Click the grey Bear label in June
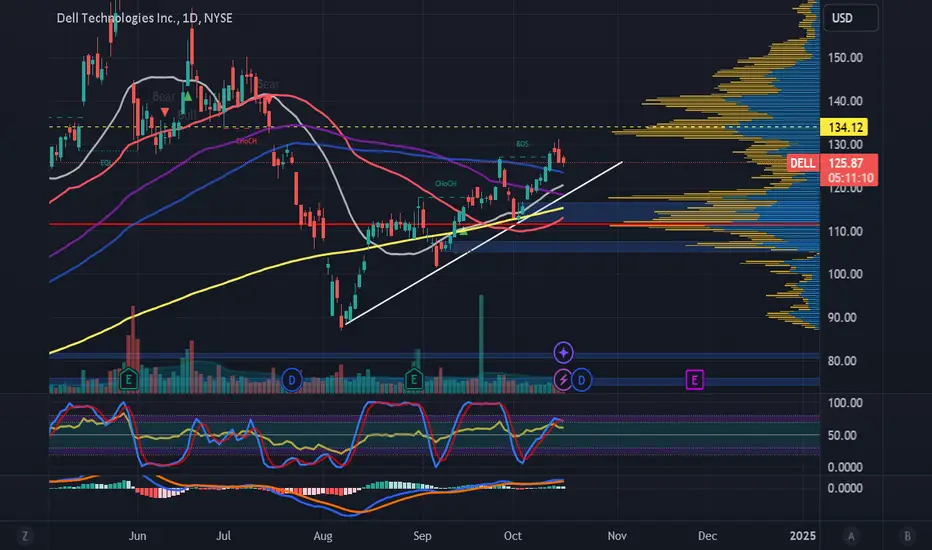Screen dimensions: 932x550 pos(163,96)
